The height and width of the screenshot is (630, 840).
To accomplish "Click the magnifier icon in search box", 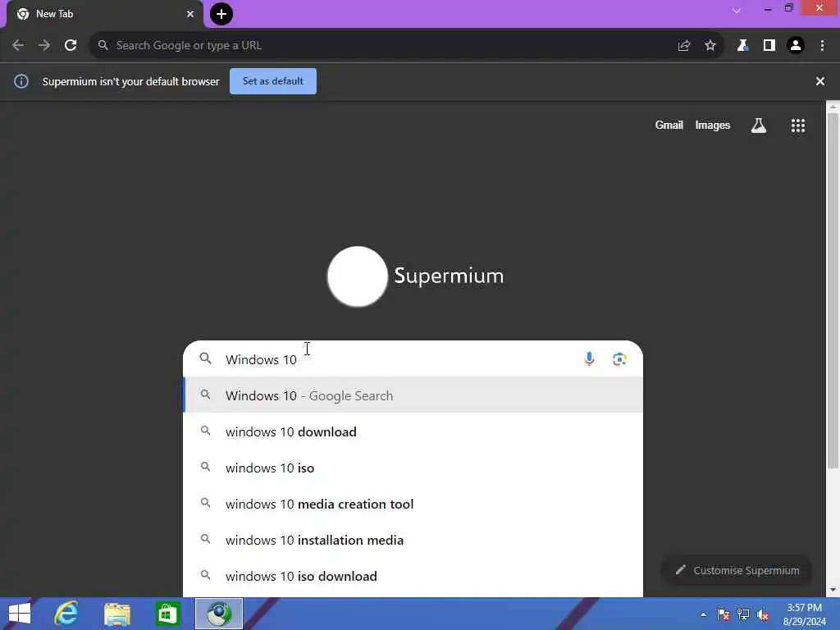I will 205,358.
